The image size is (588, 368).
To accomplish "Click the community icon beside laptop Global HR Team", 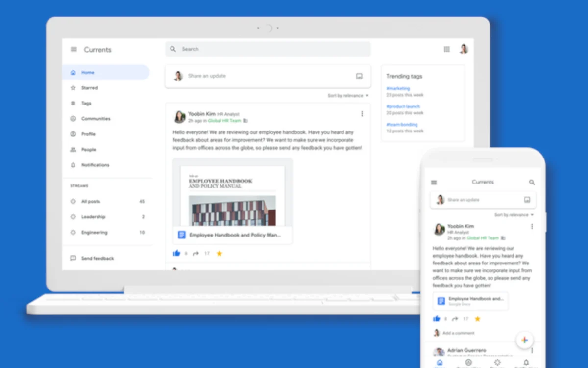I will (245, 121).
